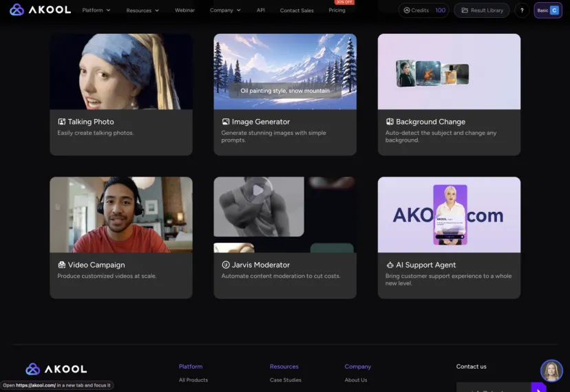Screen dimensions: 570x392
Task: Click the AKOOL logo in footer
Action: (x=56, y=369)
